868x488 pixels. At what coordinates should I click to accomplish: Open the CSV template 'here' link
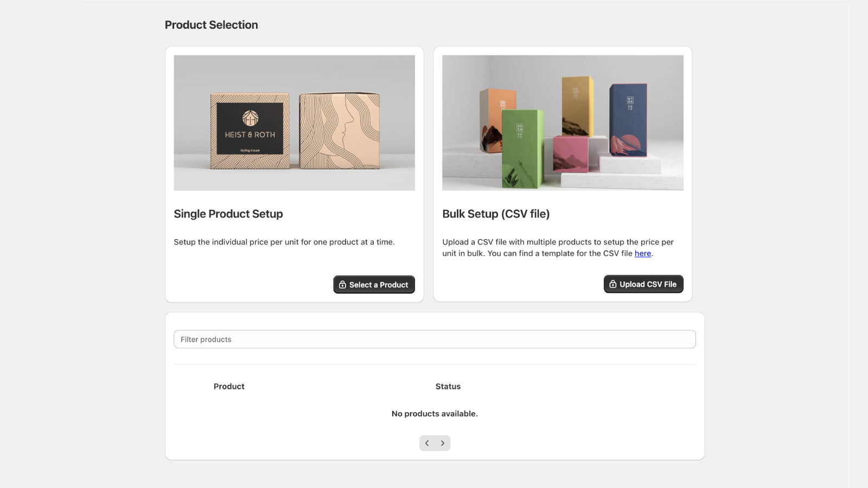(642, 253)
